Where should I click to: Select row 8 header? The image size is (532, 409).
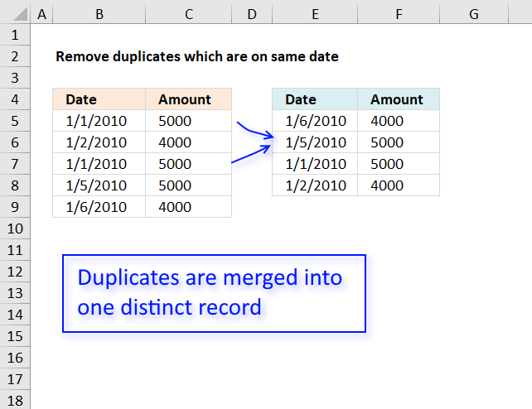pyautogui.click(x=15, y=185)
